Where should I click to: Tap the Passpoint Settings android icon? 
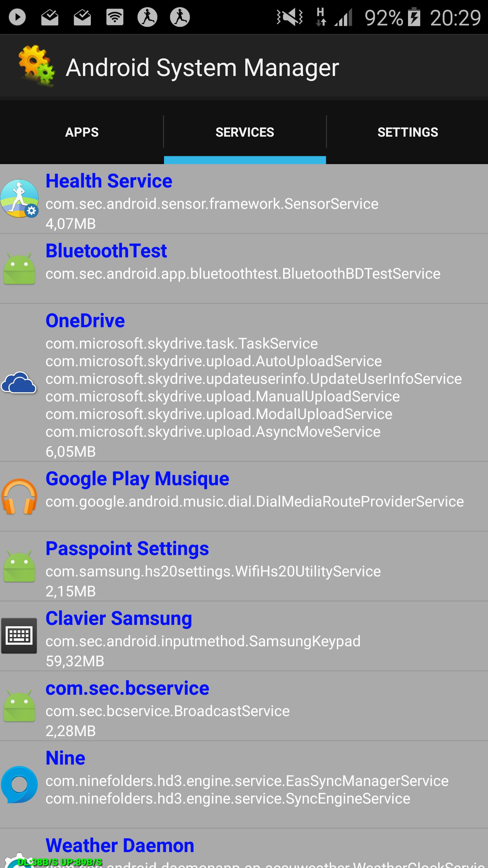[19, 567]
